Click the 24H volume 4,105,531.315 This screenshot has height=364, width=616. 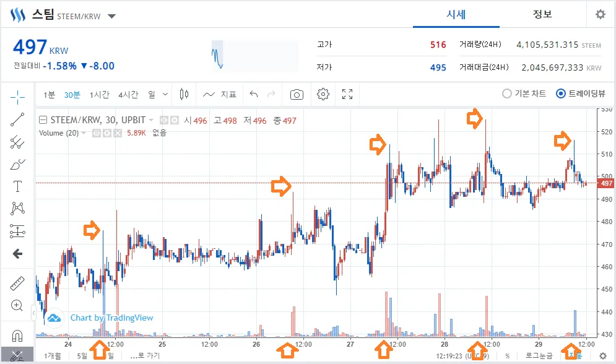point(547,45)
